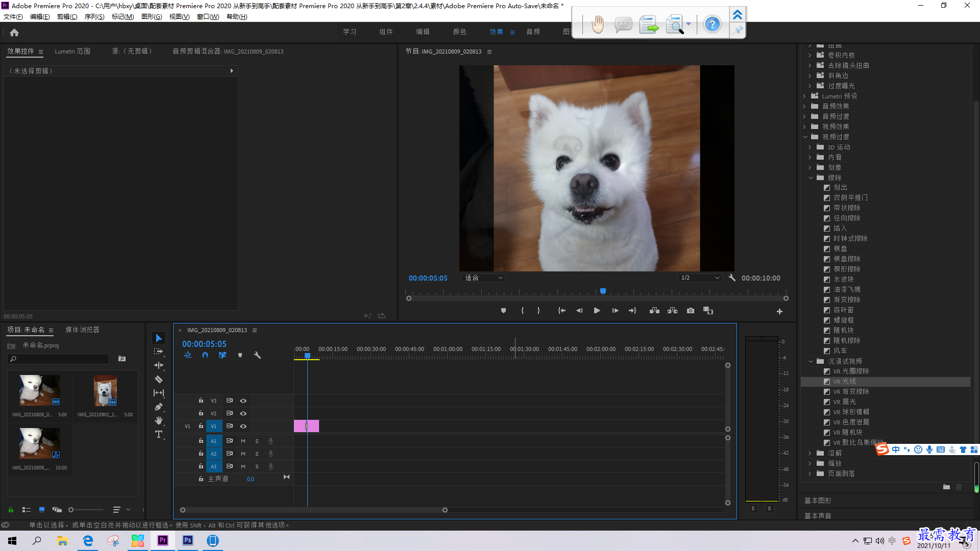Image resolution: width=980 pixels, height=551 pixels.
Task: Expand the 3D 运动 folder
Action: [x=810, y=147]
